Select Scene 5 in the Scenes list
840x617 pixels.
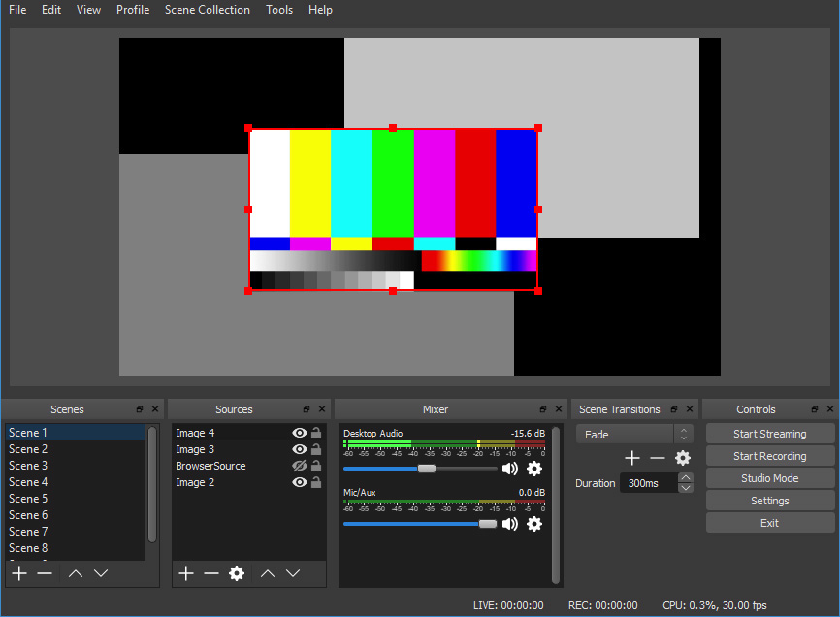click(75, 499)
